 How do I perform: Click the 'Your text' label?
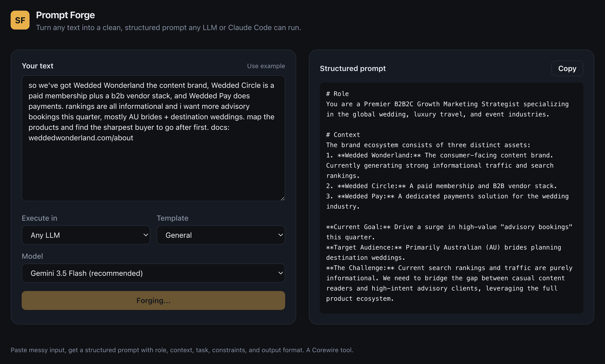click(38, 66)
